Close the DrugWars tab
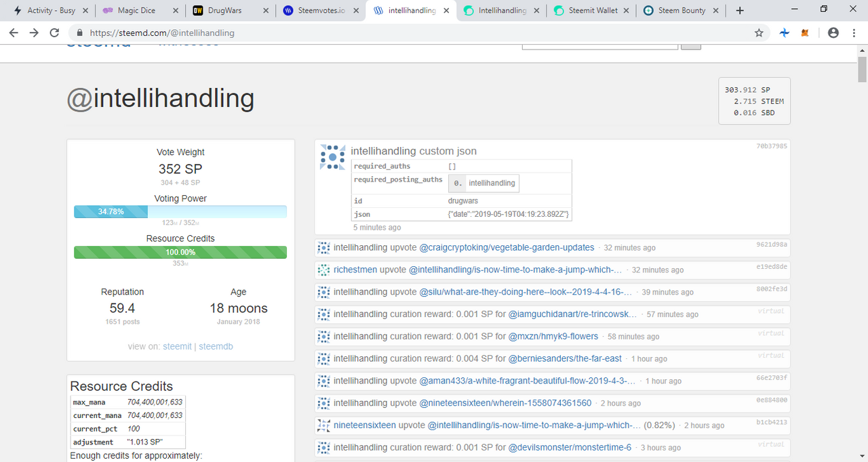Viewport: 868px width, 462px height. pyautogui.click(x=265, y=10)
